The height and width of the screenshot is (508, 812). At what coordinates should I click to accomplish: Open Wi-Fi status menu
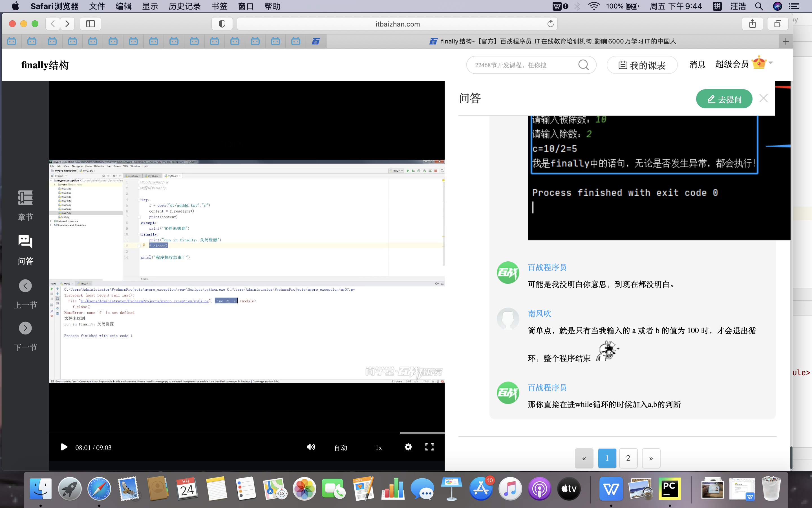click(x=594, y=6)
